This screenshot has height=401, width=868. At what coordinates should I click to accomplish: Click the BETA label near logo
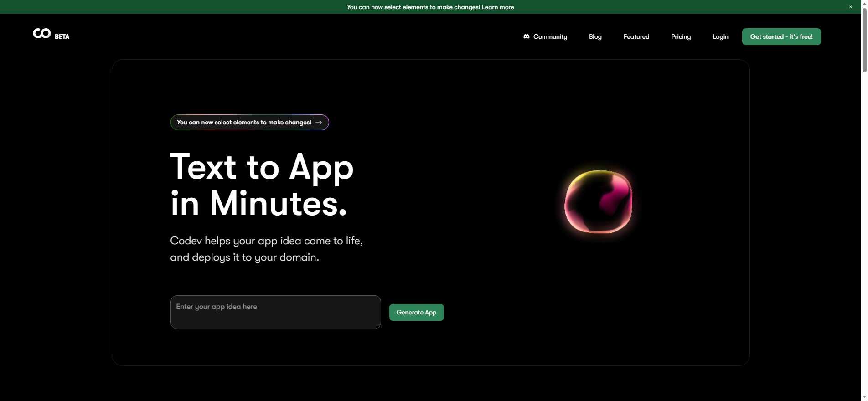click(62, 36)
